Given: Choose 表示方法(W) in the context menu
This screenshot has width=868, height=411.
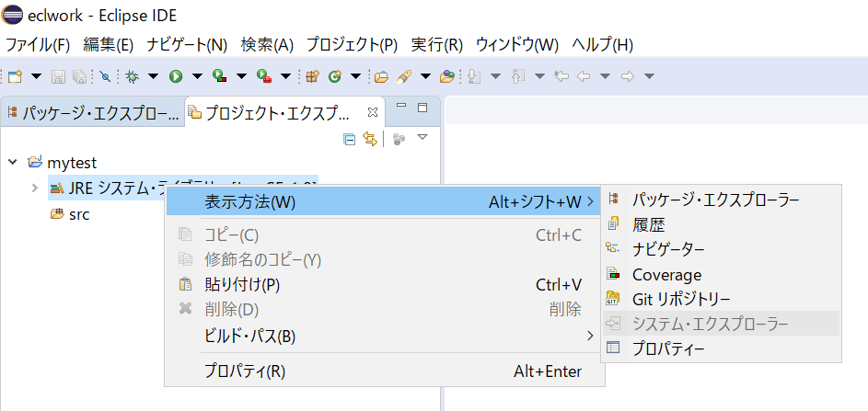Looking at the screenshot, I should 385,202.
